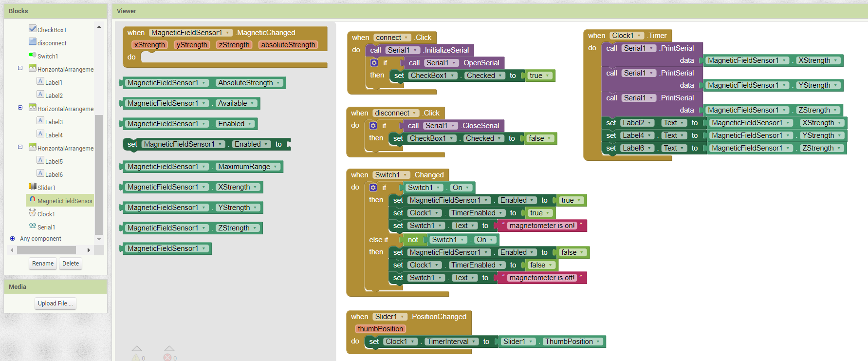The height and width of the screenshot is (361, 868).
Task: Click the yStrength parameter in MagneticChanged block
Action: (x=192, y=45)
